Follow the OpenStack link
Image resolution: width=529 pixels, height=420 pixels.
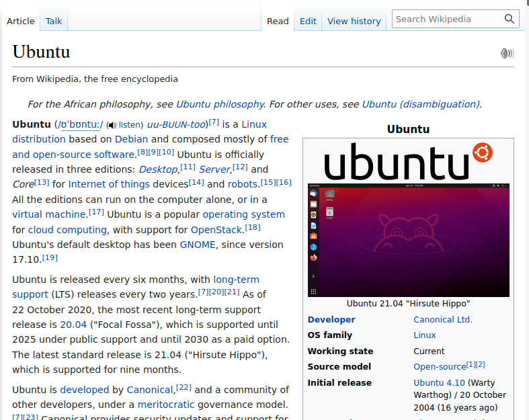217,230
